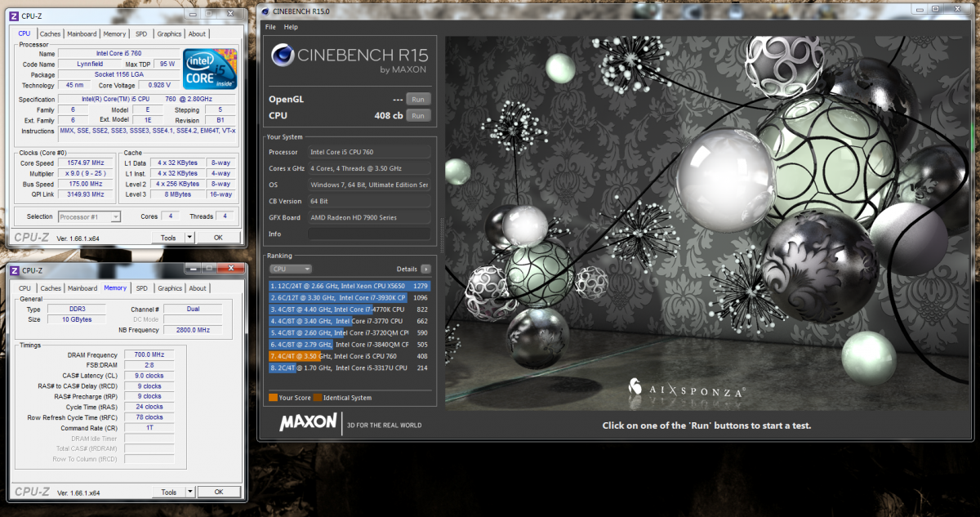Select the Core i7-3720QM ranking row
The width and height of the screenshot is (980, 517).
coord(350,333)
